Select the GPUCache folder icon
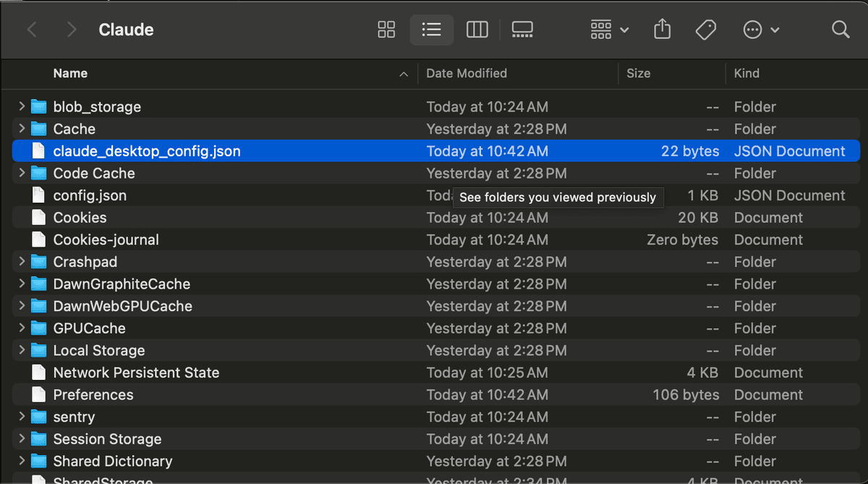 pyautogui.click(x=38, y=328)
